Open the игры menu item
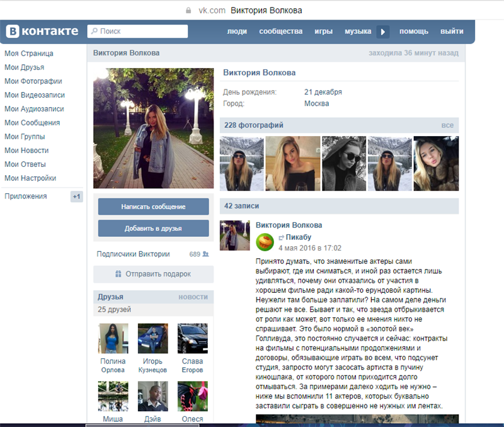 coord(323,31)
